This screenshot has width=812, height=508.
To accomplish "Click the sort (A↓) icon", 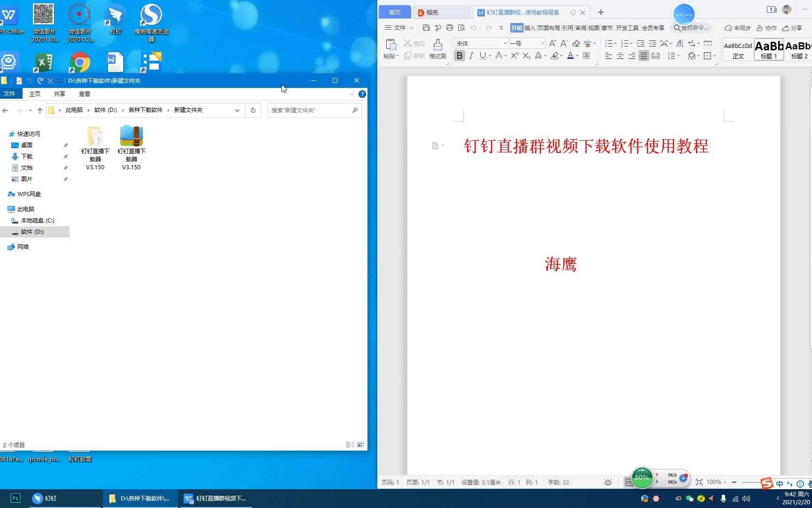I will click(679, 43).
